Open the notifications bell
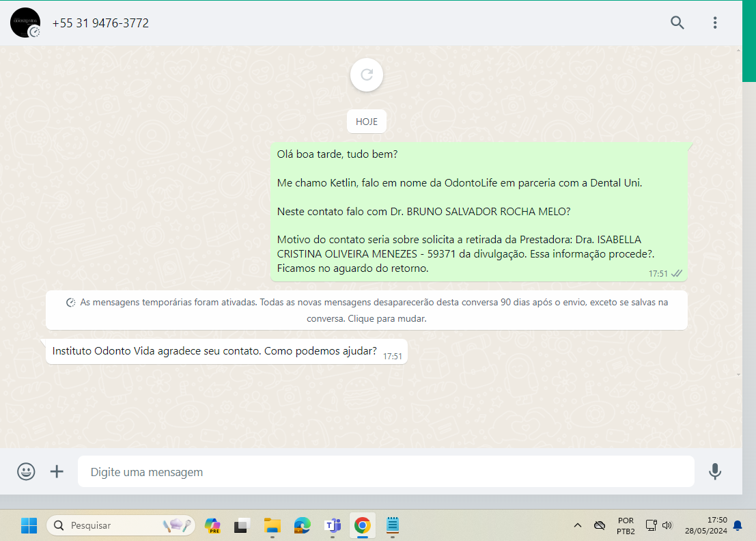 point(738,525)
